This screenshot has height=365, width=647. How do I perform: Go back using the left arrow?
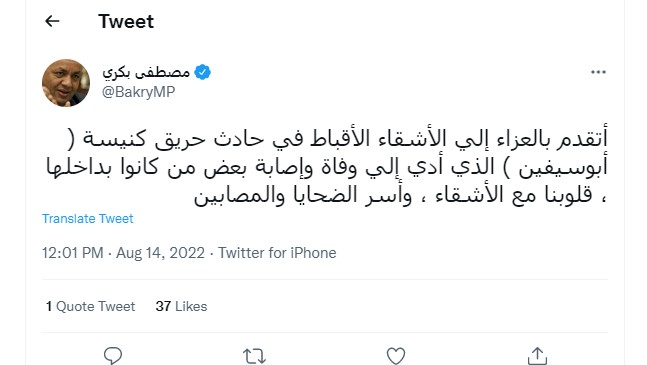click(x=52, y=21)
